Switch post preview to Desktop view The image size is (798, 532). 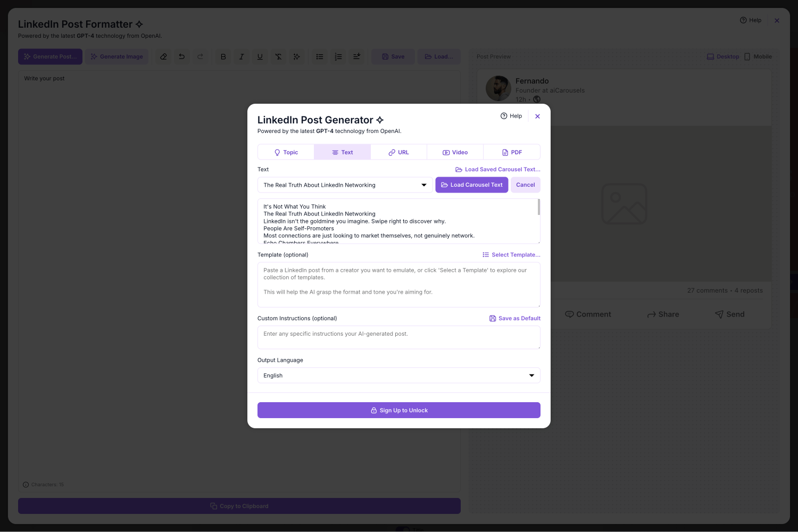723,56
